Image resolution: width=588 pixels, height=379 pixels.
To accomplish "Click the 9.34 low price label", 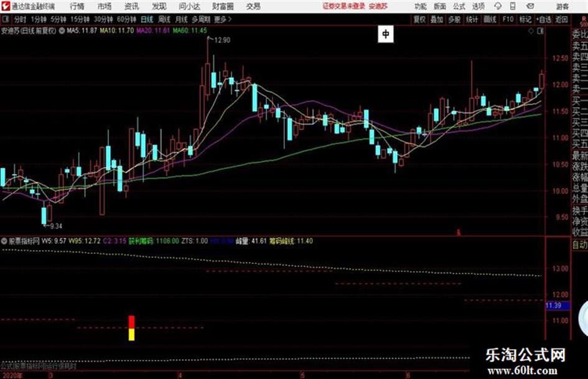I will (56, 227).
